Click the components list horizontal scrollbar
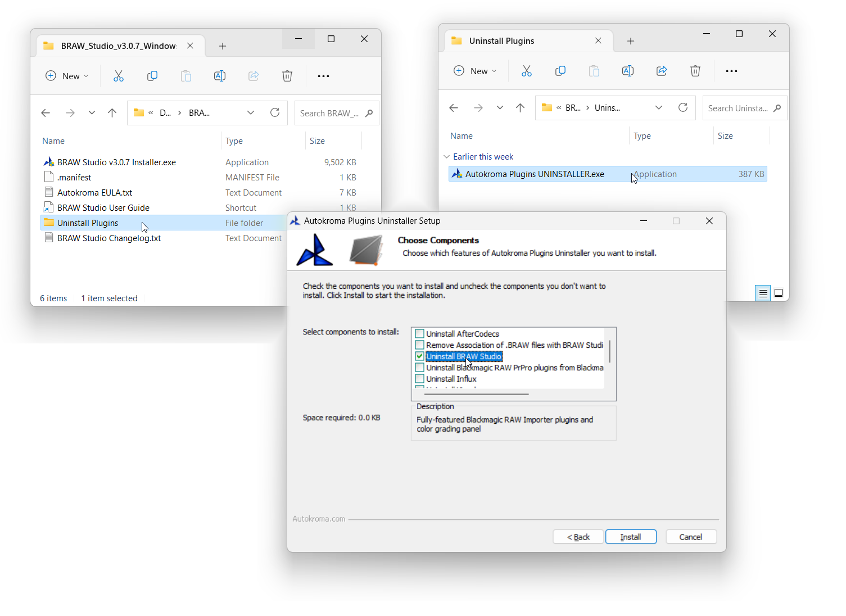 (477, 394)
